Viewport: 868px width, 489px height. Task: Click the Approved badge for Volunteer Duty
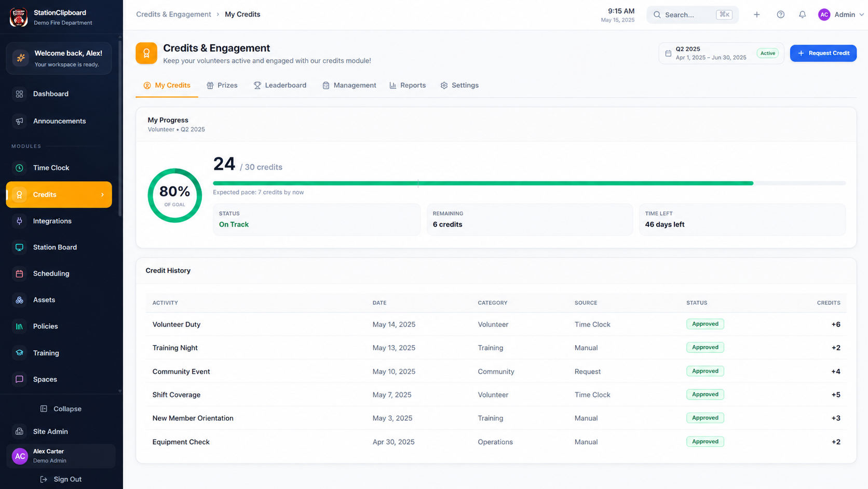705,324
